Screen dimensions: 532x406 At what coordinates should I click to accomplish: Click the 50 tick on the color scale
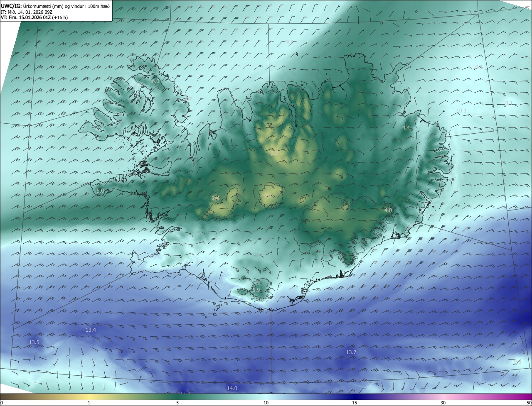tap(529, 403)
